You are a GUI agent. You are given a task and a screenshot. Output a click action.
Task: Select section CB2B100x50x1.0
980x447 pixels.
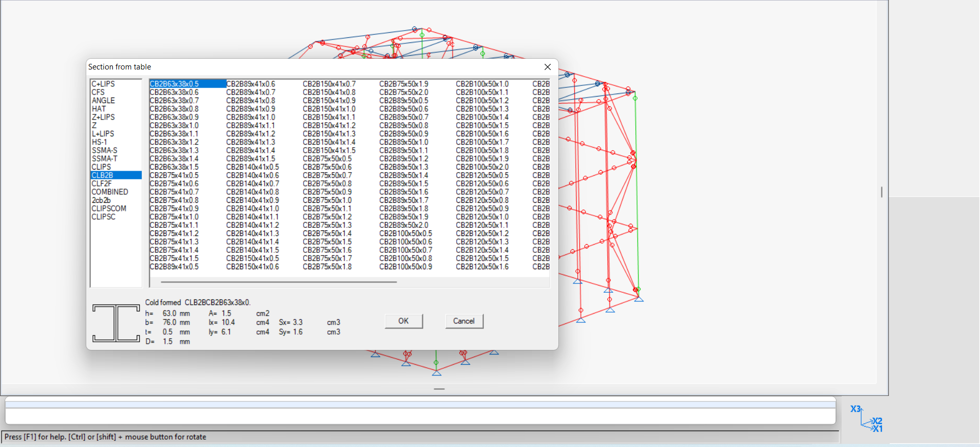point(482,84)
